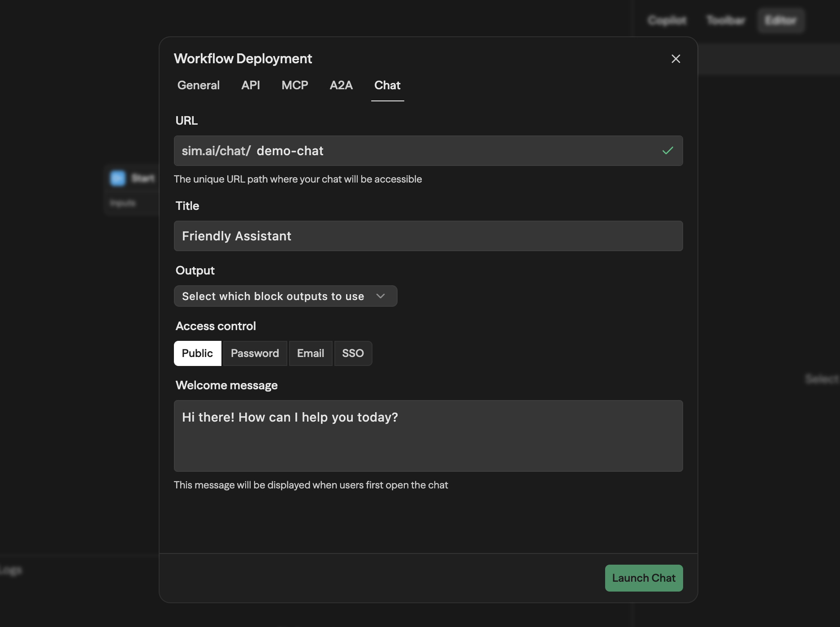The height and width of the screenshot is (627, 840).
Task: Expand the Select which block outputs to use menu
Action: point(285,296)
